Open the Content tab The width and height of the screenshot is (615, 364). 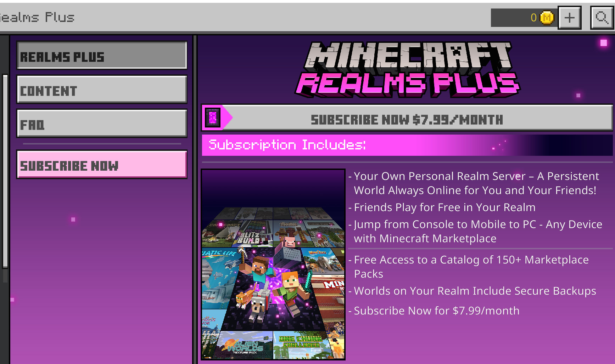pos(102,90)
